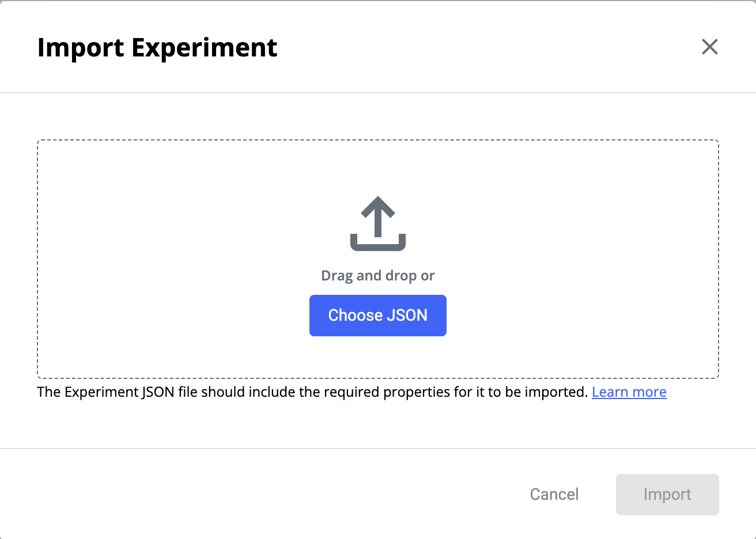The width and height of the screenshot is (756, 539).
Task: Click the word "Import" in the dialog heading
Action: pos(81,47)
